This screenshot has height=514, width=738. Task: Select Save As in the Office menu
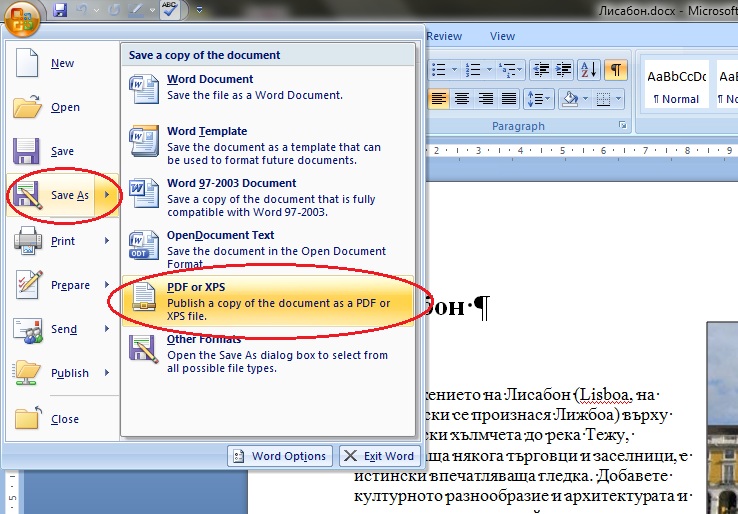51,195
